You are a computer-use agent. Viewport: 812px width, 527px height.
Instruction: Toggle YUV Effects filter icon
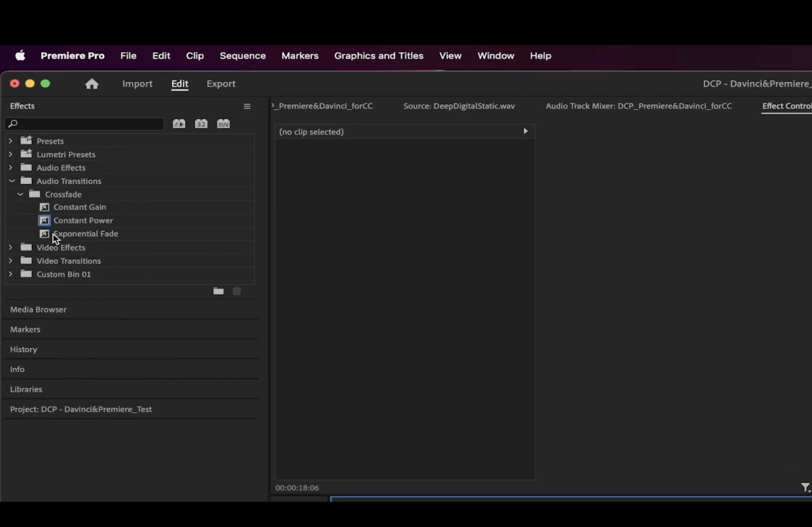click(x=223, y=124)
